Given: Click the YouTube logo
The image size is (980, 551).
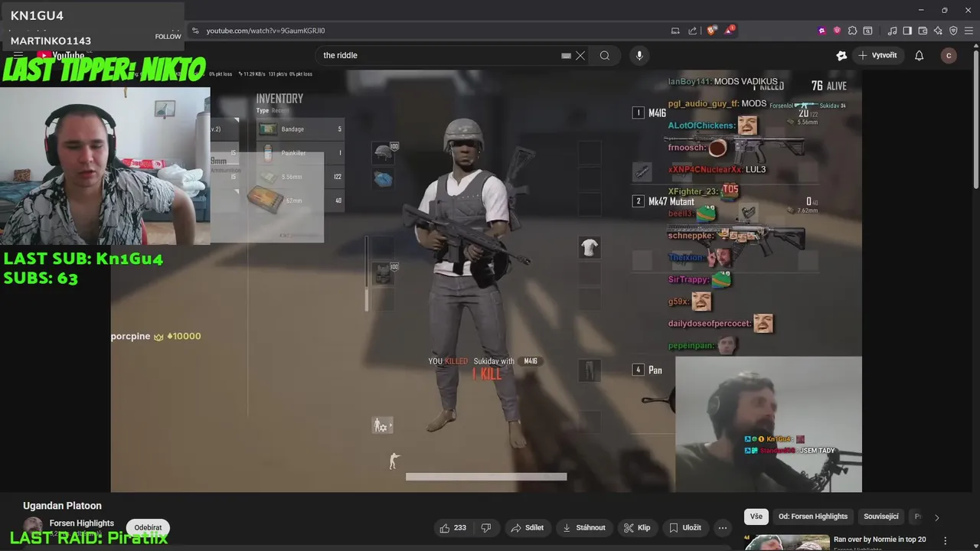Looking at the screenshot, I should 61,55.
